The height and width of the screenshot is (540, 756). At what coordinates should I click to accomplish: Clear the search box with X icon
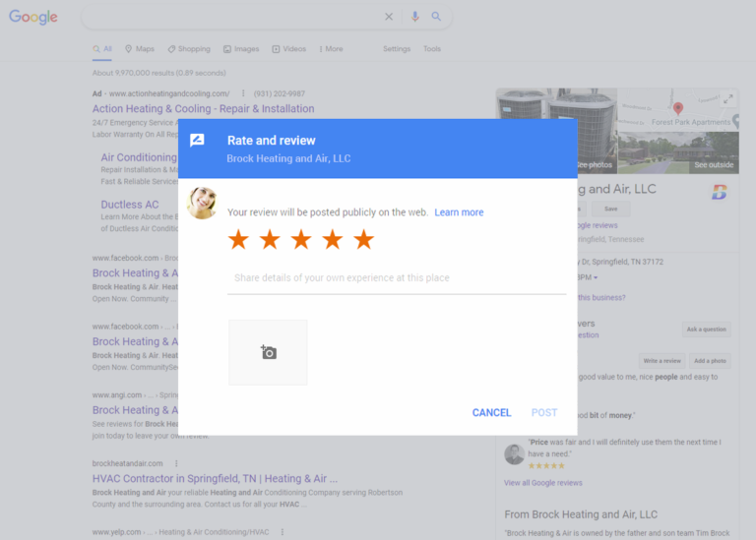[x=389, y=17]
